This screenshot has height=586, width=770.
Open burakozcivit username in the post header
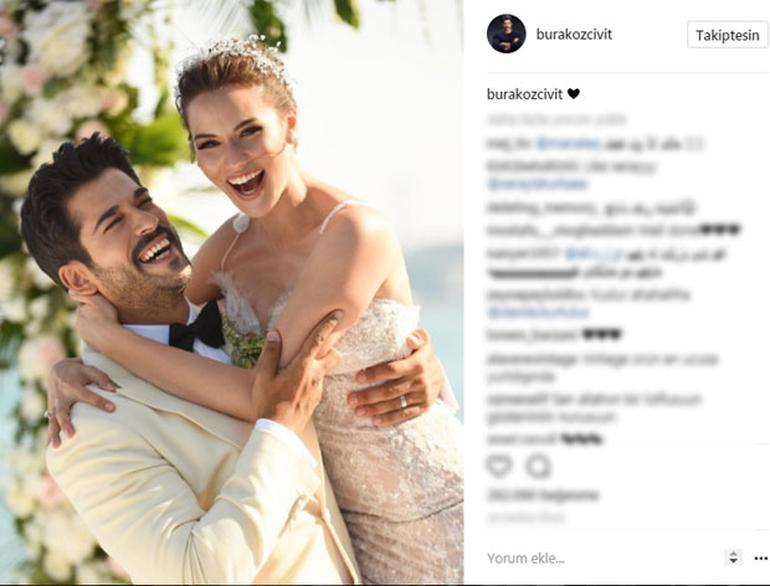click(x=574, y=34)
